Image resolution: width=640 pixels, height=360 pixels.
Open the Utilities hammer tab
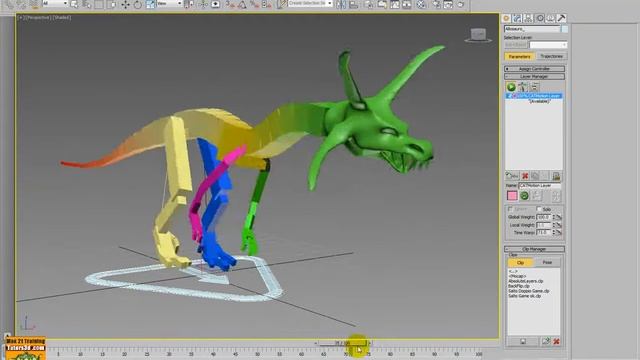tap(561, 18)
